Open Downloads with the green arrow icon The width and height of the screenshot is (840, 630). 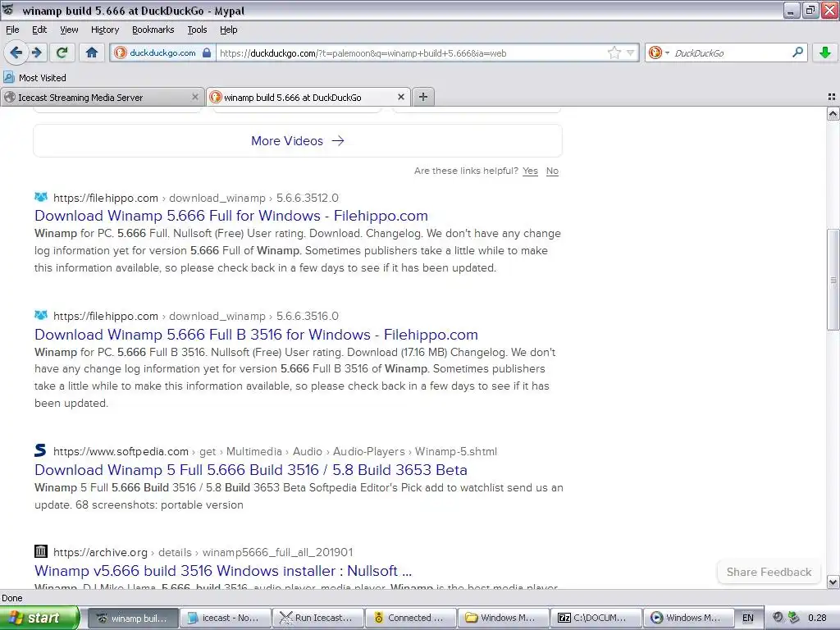tap(825, 52)
